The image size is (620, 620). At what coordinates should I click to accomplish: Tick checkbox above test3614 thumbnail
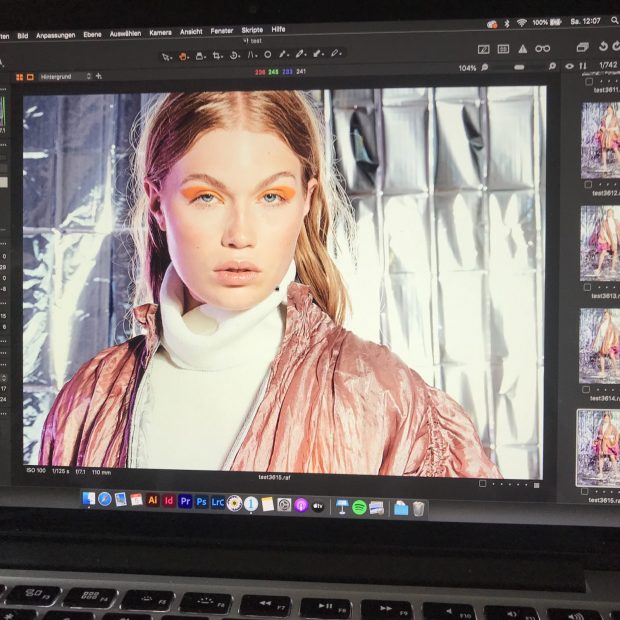[586, 390]
